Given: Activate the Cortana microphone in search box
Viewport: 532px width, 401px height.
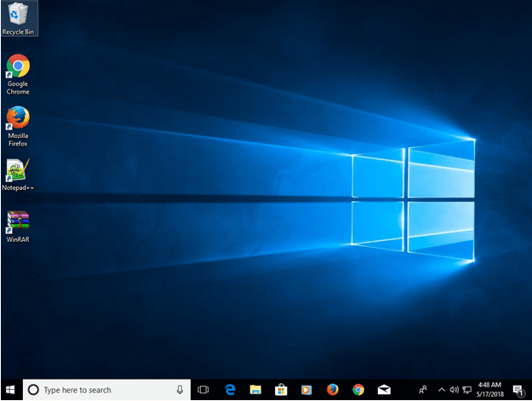Looking at the screenshot, I should tap(180, 390).
